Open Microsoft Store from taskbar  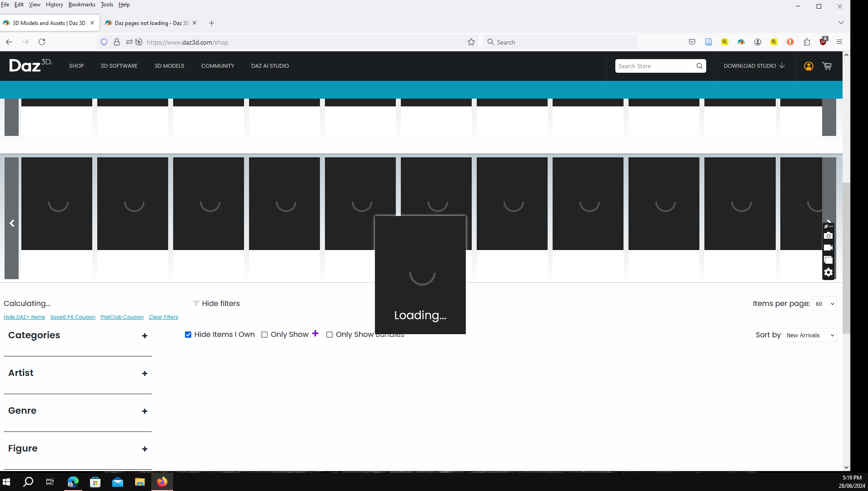point(95,482)
